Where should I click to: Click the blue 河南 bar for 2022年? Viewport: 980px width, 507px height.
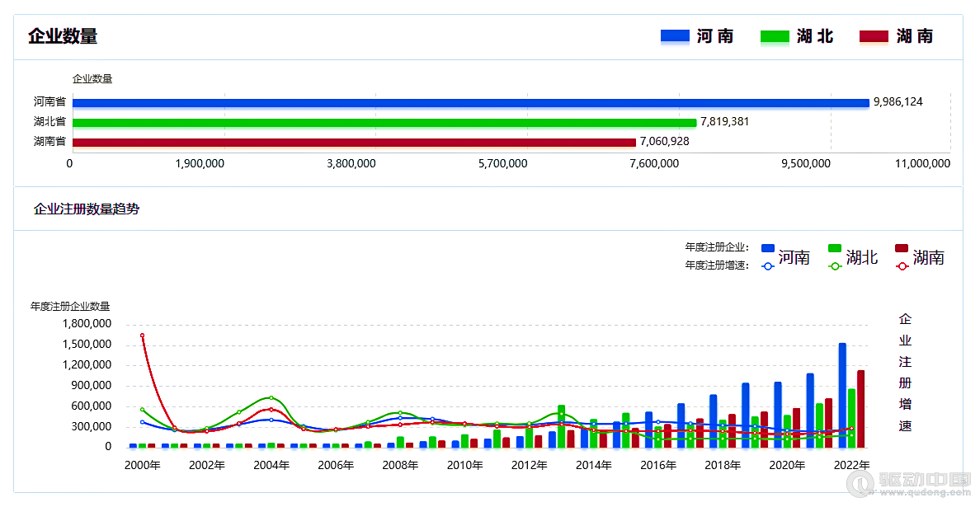pos(842,395)
